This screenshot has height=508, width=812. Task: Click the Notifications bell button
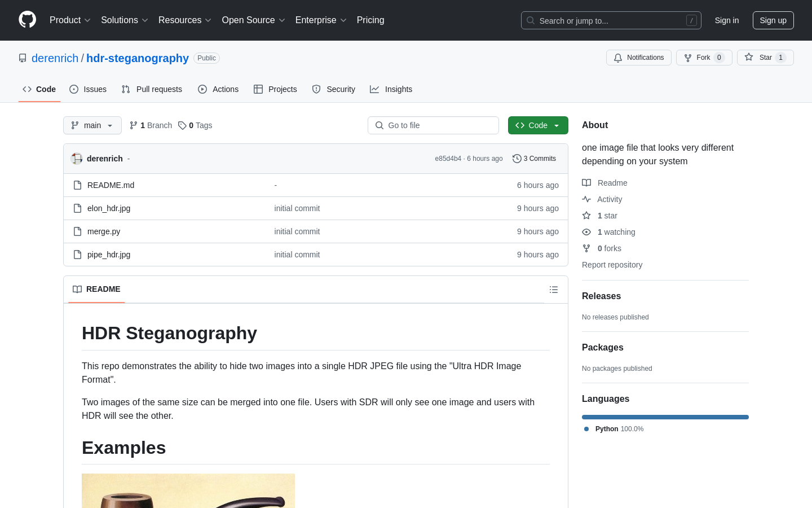tap(638, 58)
